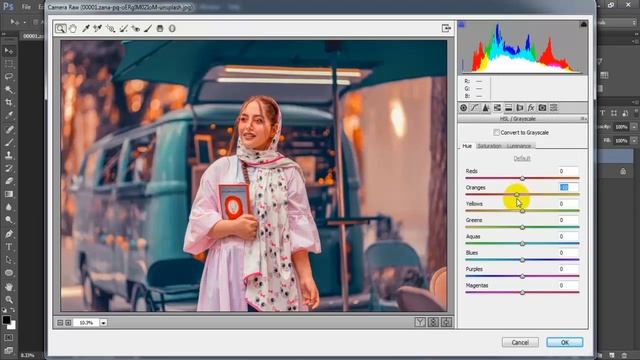Screen dimensions: 640x360
Task: Open the zoom level dropdown arrow
Action: pyautogui.click(x=104, y=322)
